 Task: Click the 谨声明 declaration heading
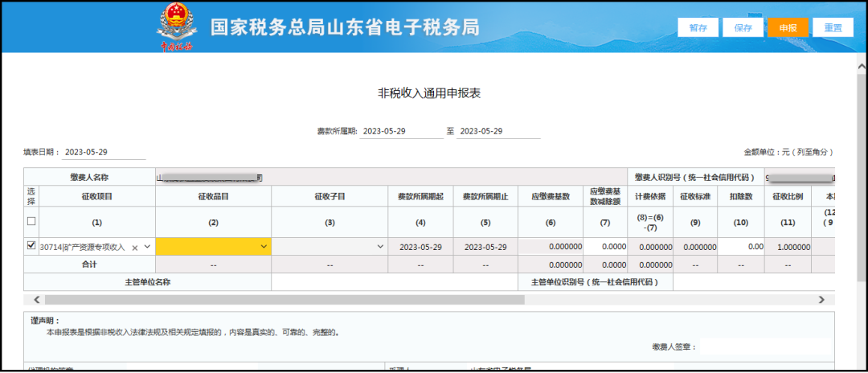point(45,321)
